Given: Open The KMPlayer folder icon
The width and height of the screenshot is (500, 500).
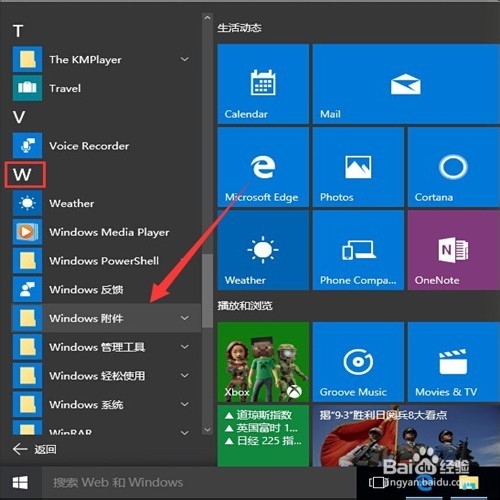Looking at the screenshot, I should point(27,59).
